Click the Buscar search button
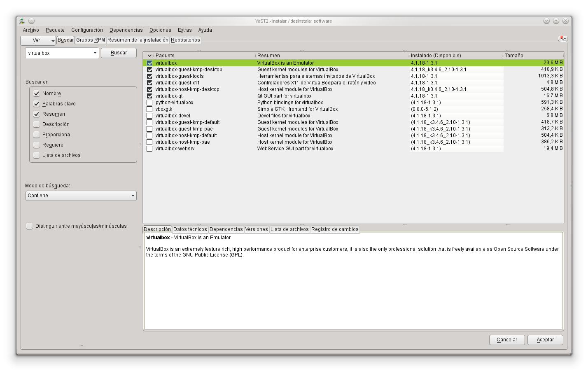 click(x=119, y=53)
